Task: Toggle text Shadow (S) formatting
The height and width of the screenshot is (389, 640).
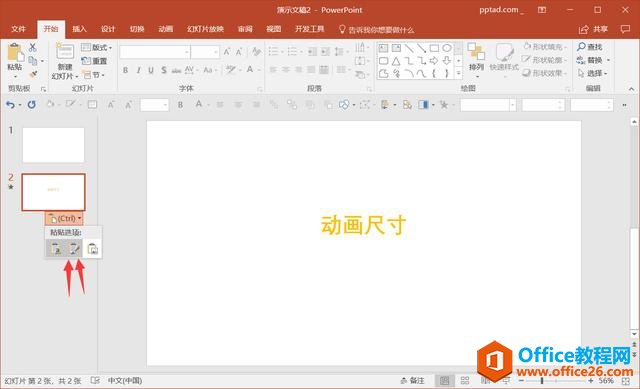Action: pyautogui.click(x=164, y=70)
